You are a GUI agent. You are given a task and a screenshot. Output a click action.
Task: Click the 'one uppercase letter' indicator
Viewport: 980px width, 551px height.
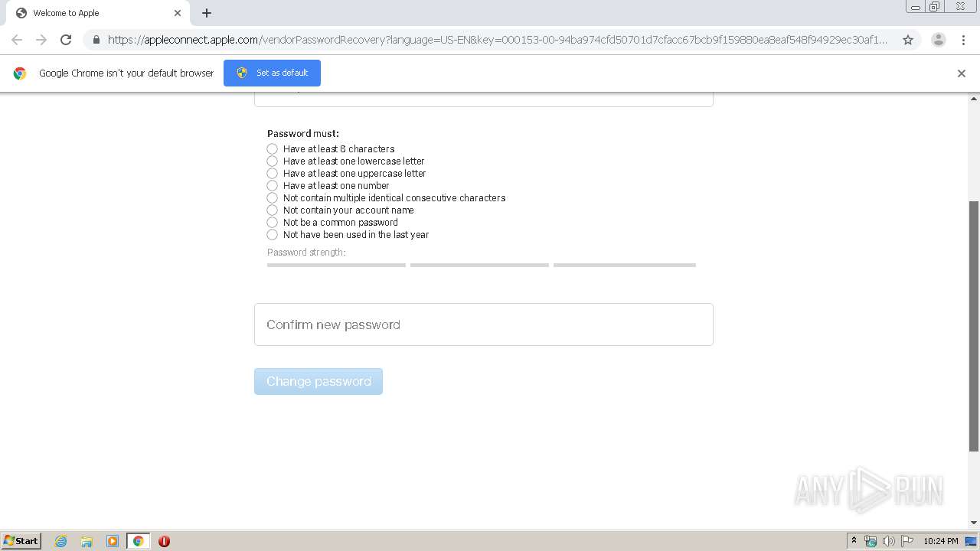coord(272,173)
